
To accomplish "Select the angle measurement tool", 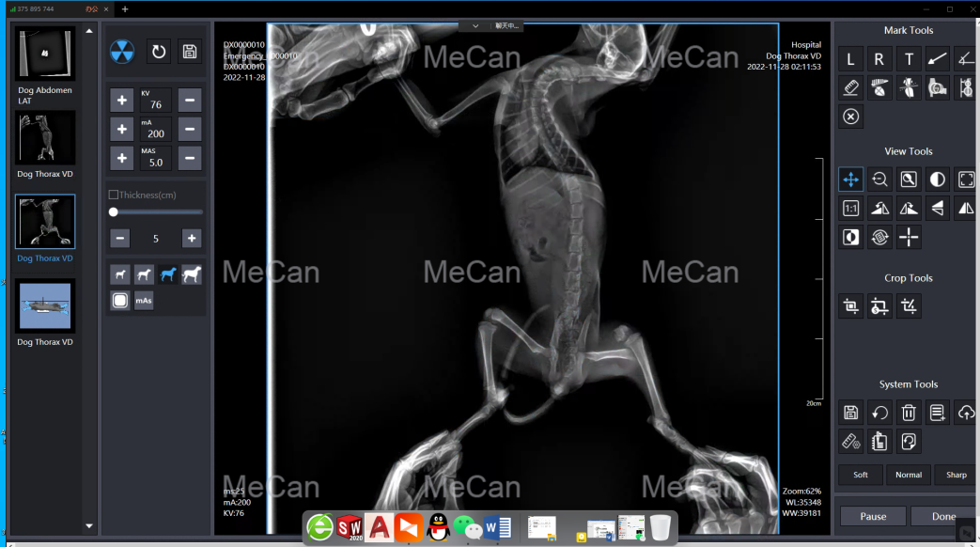I will click(x=966, y=59).
